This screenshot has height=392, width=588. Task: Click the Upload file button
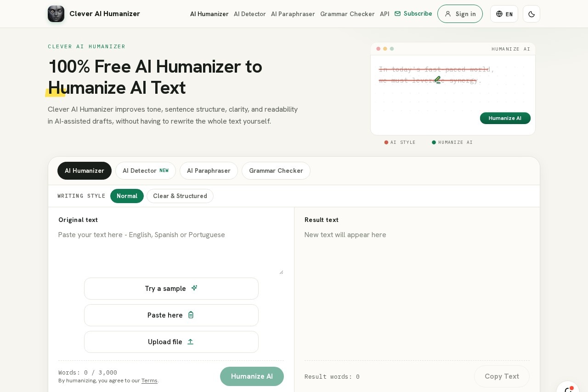point(171,342)
